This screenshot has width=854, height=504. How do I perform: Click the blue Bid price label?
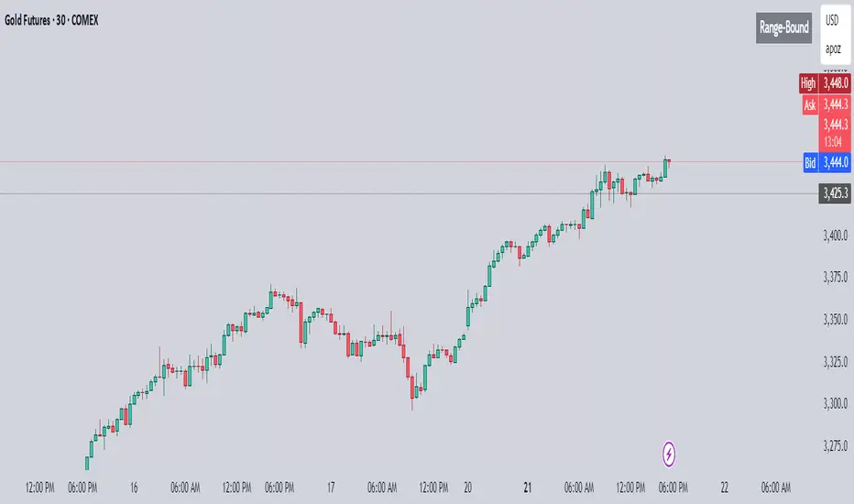click(809, 161)
